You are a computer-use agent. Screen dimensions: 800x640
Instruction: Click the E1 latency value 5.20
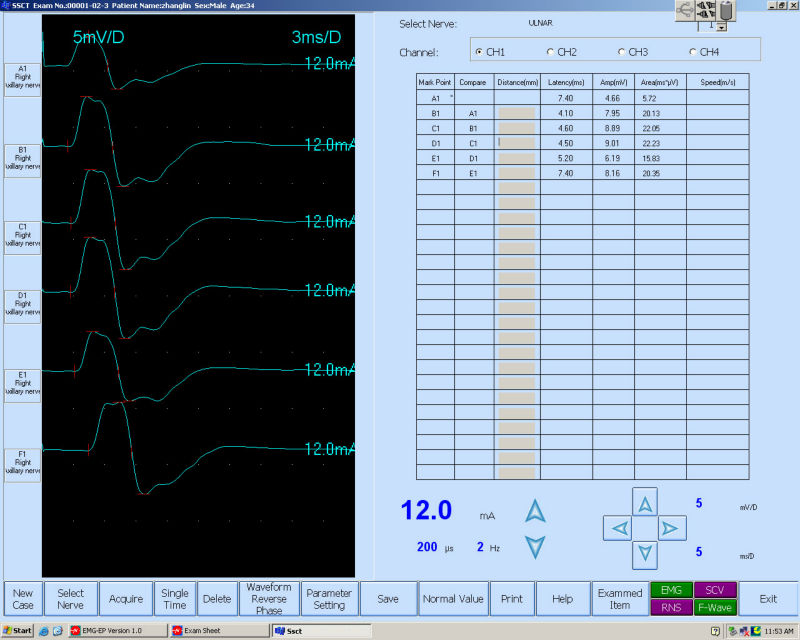pos(565,158)
